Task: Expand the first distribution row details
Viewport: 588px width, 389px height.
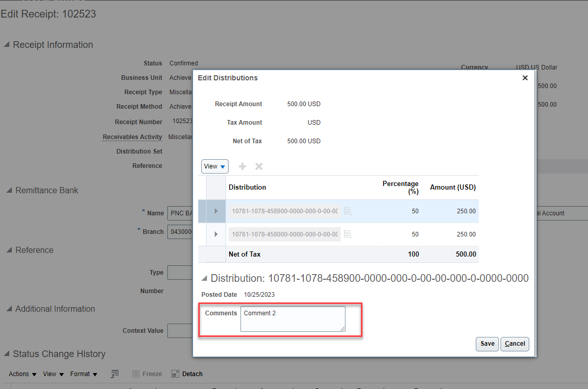Action: click(x=216, y=211)
